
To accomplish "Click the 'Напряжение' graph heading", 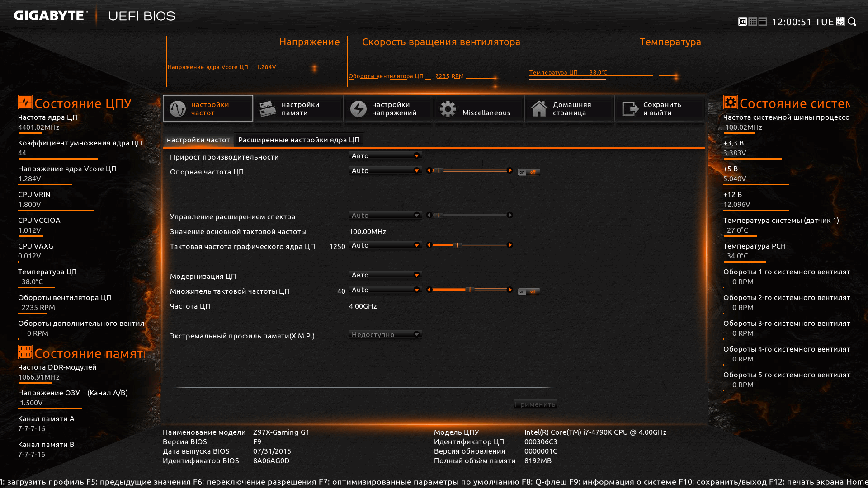I will 310,42.
